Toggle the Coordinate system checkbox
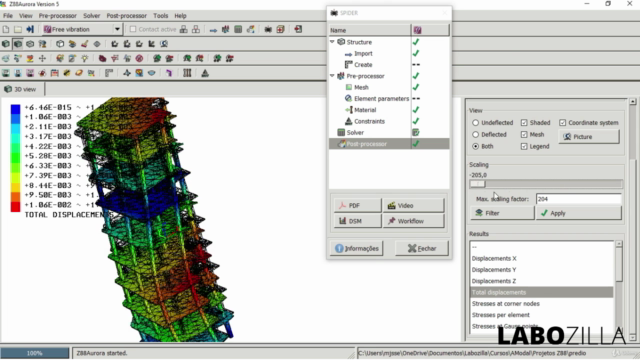 562,122
